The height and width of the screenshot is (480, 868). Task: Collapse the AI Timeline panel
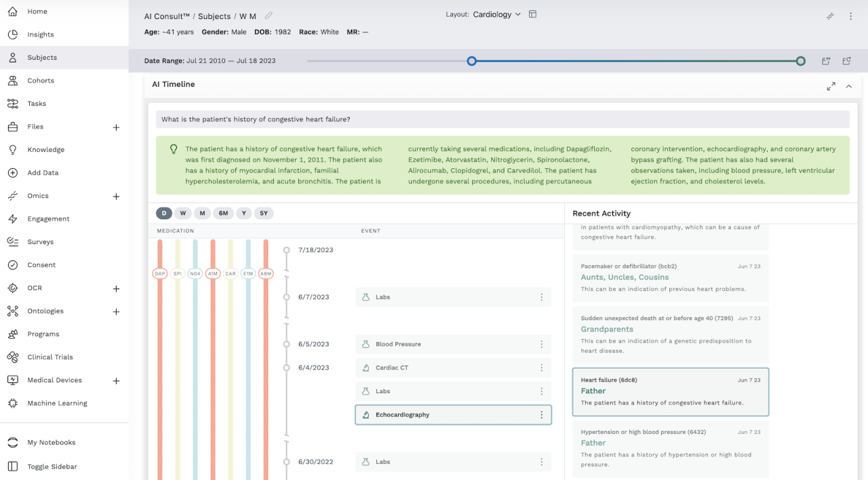click(x=848, y=86)
